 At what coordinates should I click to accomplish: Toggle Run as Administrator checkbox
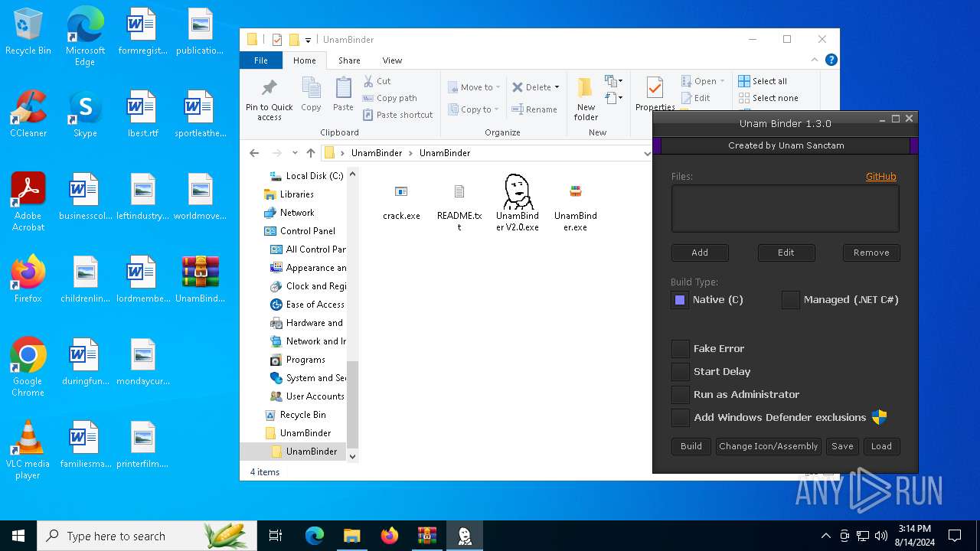point(681,395)
